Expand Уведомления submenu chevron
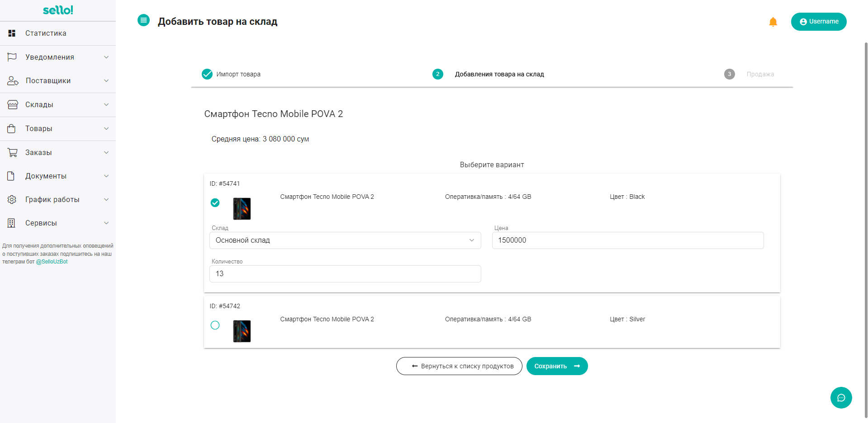Image resolution: width=868 pixels, height=423 pixels. (x=106, y=57)
